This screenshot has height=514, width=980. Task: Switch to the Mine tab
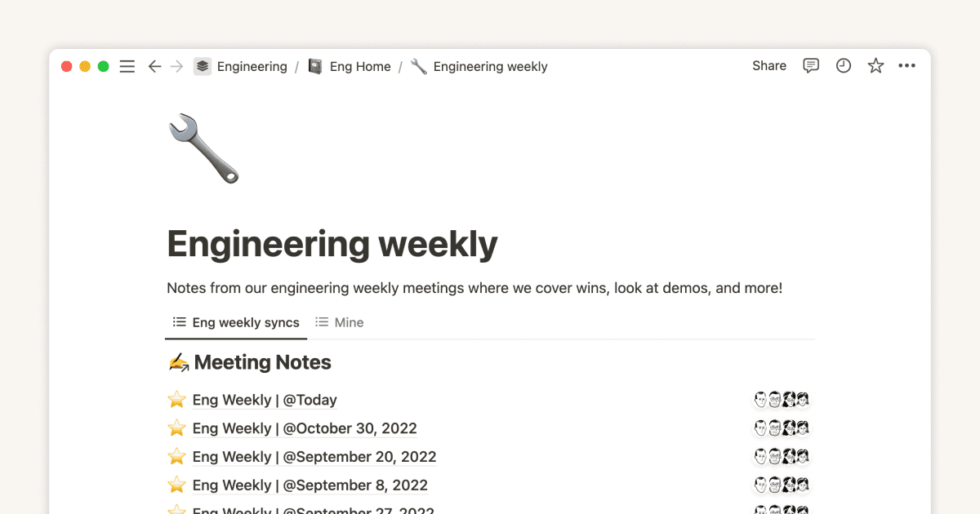(339, 322)
